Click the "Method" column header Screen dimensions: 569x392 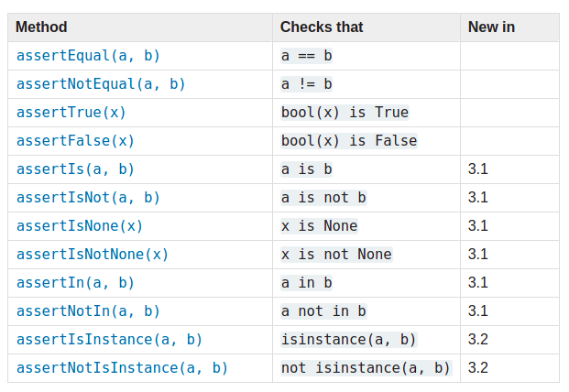point(41,27)
